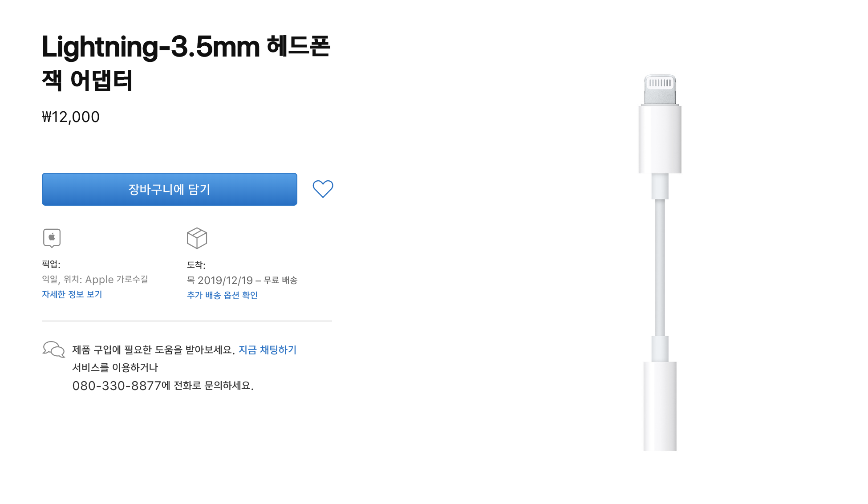Image resolution: width=868 pixels, height=504 pixels.
Task: Click the 도착: label
Action: pyautogui.click(x=196, y=265)
